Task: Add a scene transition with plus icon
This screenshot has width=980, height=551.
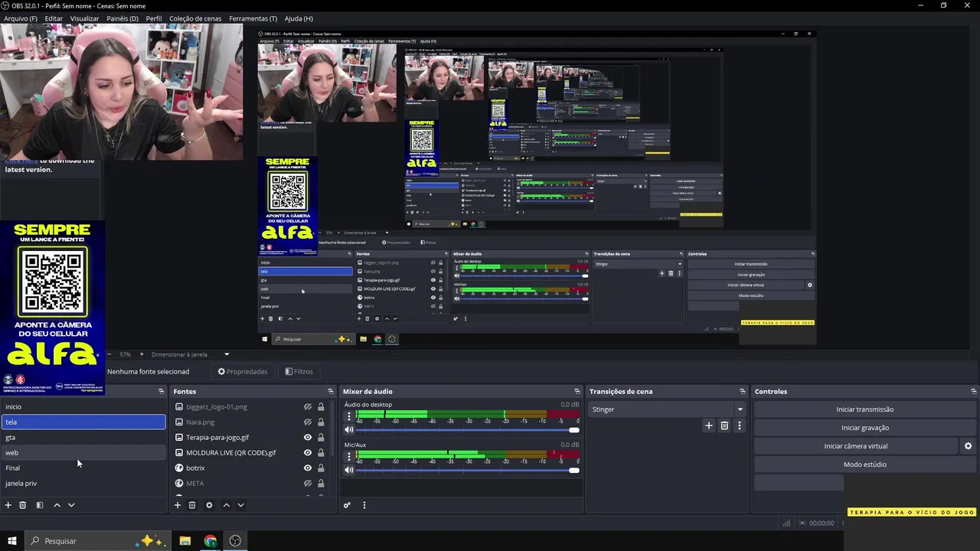Action: (x=709, y=425)
